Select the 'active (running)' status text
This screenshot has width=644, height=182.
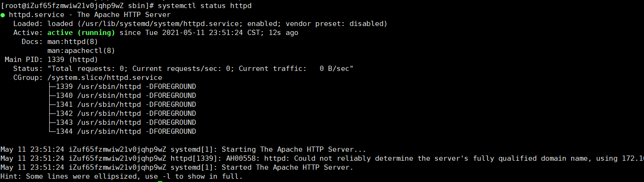(x=81, y=33)
